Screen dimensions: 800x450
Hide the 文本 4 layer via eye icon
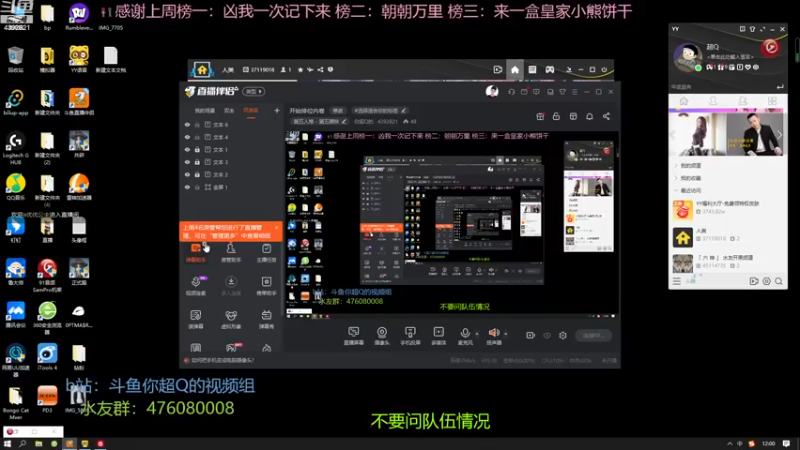point(187,137)
